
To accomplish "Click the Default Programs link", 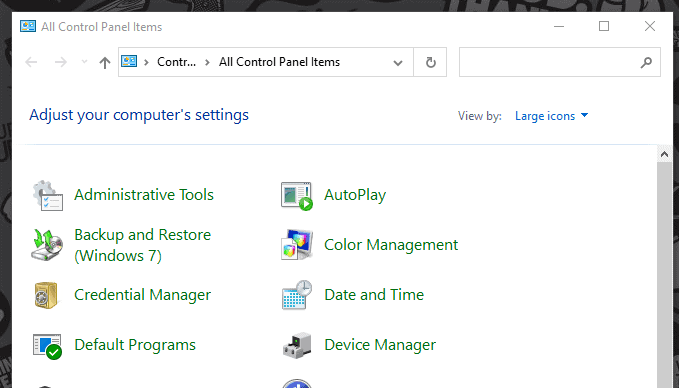I will 135,345.
